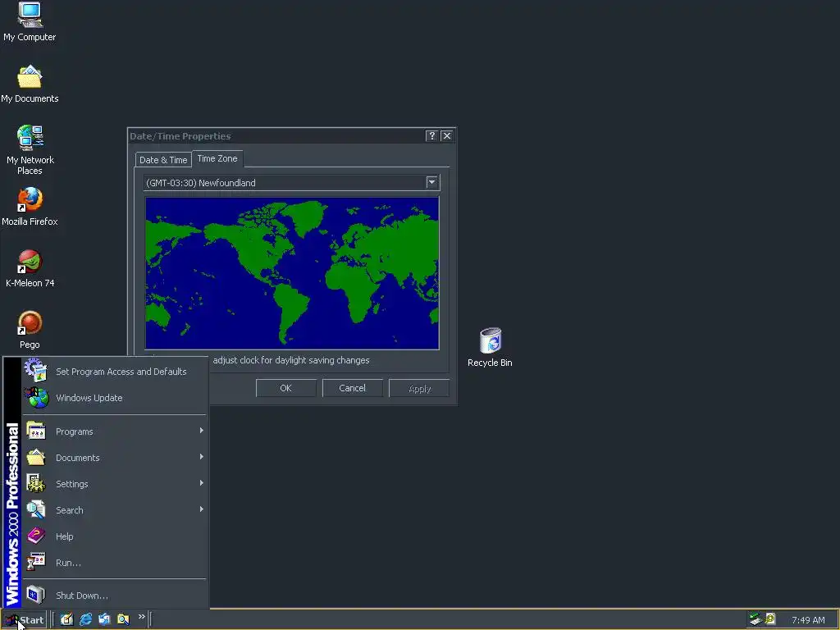This screenshot has width=840, height=630.
Task: Click the Apply button
Action: click(x=419, y=388)
